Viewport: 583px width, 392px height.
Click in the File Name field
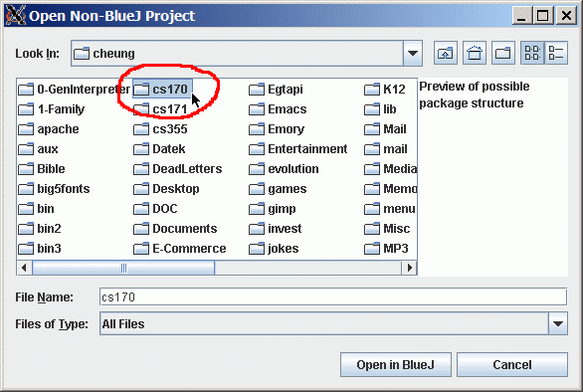pyautogui.click(x=333, y=297)
